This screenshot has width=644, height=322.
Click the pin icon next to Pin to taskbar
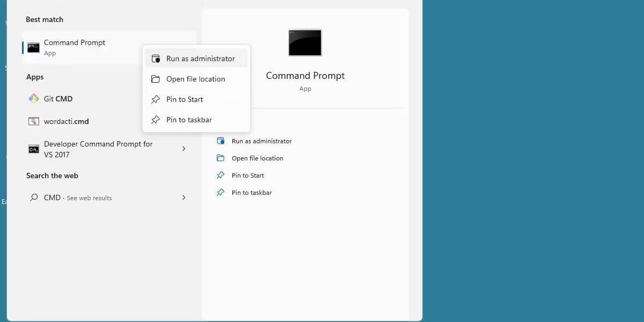[x=156, y=119]
